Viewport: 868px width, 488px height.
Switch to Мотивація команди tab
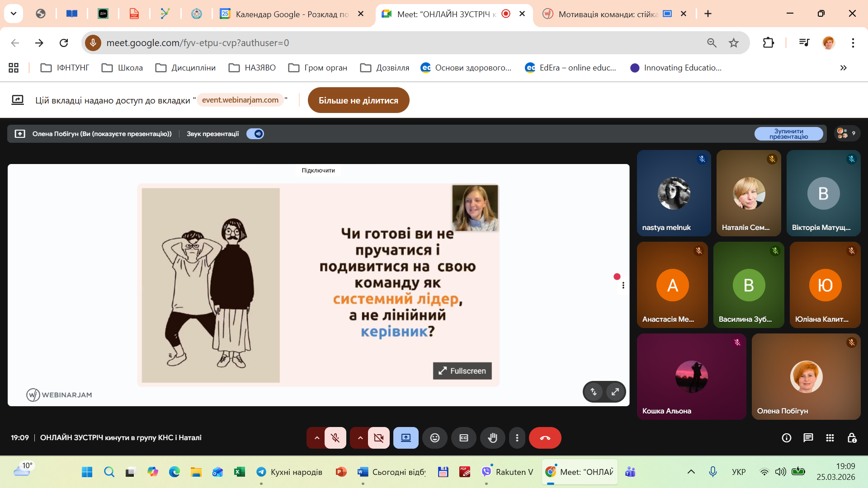click(x=608, y=14)
